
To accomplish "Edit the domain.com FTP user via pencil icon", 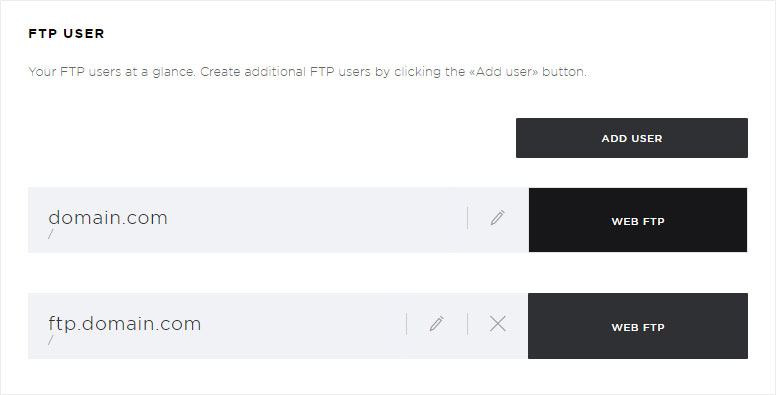I will pos(497,218).
